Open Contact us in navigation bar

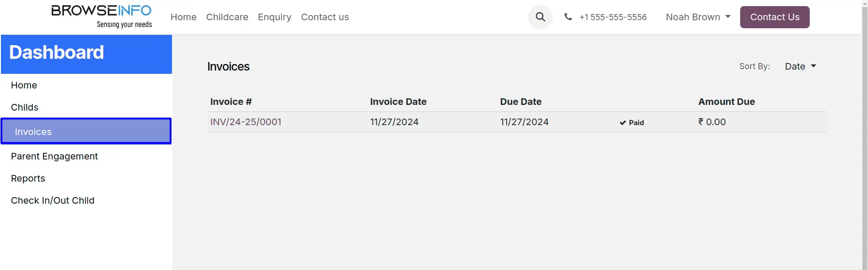coord(325,17)
